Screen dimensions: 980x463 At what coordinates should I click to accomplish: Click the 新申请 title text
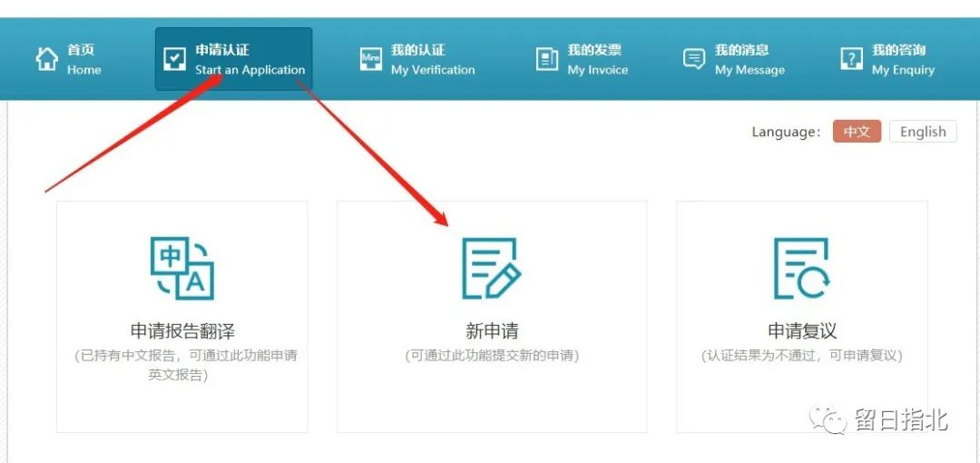tap(492, 331)
